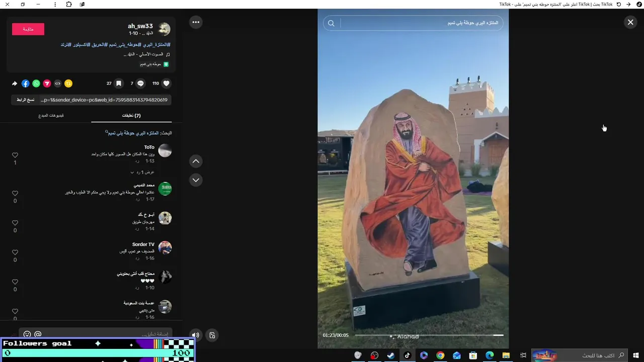
Task: Click Windows taskbar search box
Action: (x=580, y=355)
